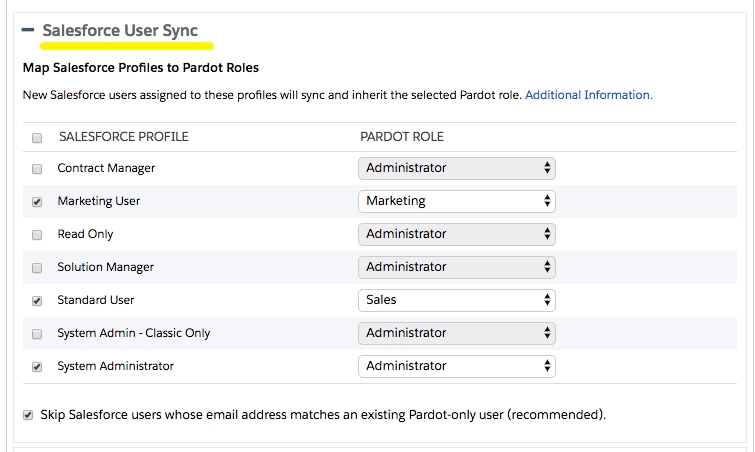Open the role dropdown for System Admin - Classic Only

(x=456, y=333)
